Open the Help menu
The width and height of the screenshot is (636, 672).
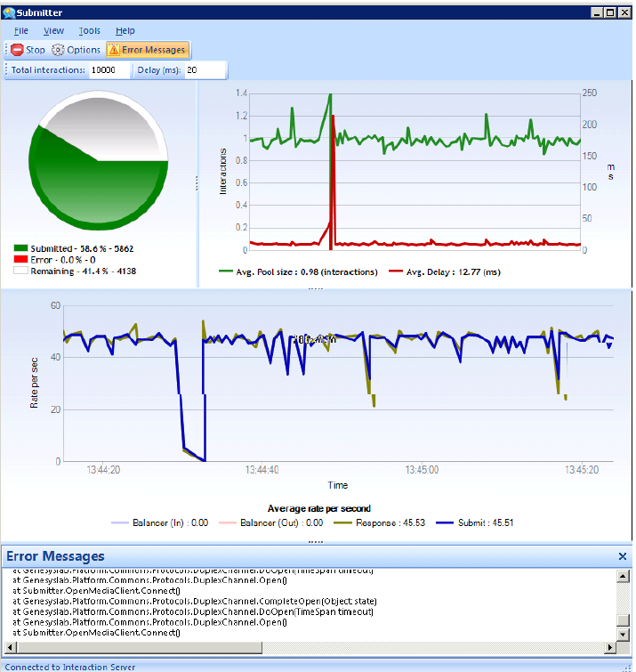[x=125, y=30]
